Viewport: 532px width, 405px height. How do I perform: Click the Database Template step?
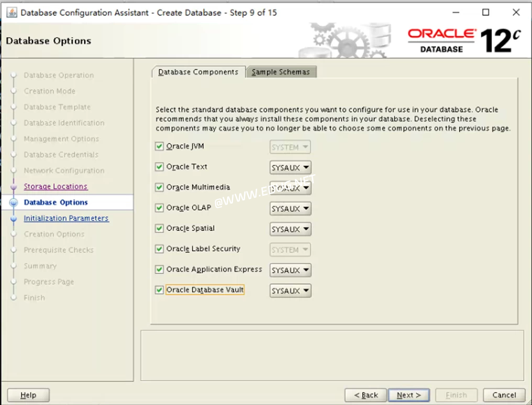(x=57, y=107)
